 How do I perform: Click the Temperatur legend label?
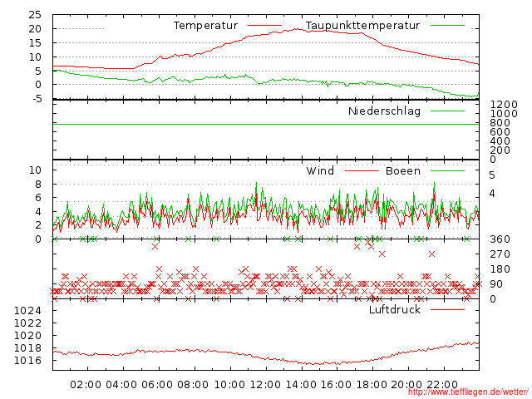(205, 26)
